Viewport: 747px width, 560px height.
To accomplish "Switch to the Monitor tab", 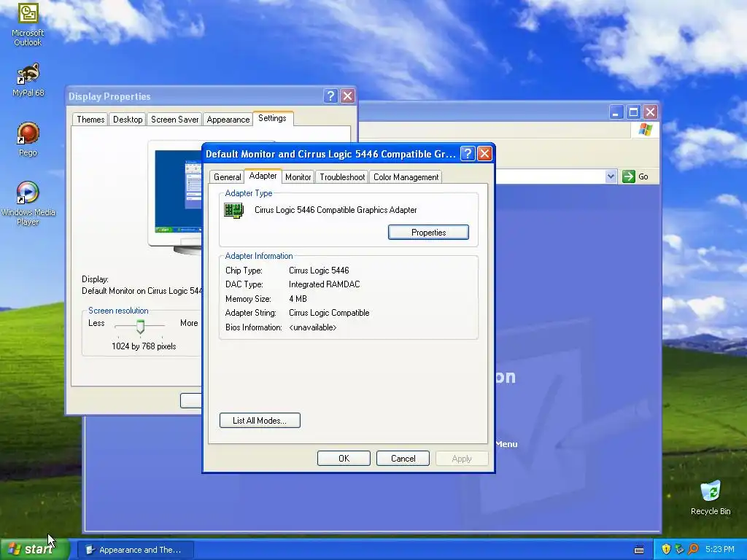I will click(298, 177).
